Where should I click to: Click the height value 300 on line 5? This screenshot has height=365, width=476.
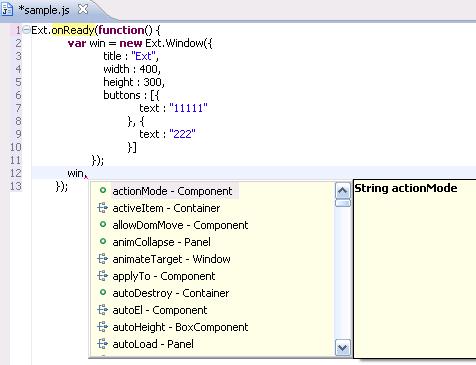[x=152, y=82]
